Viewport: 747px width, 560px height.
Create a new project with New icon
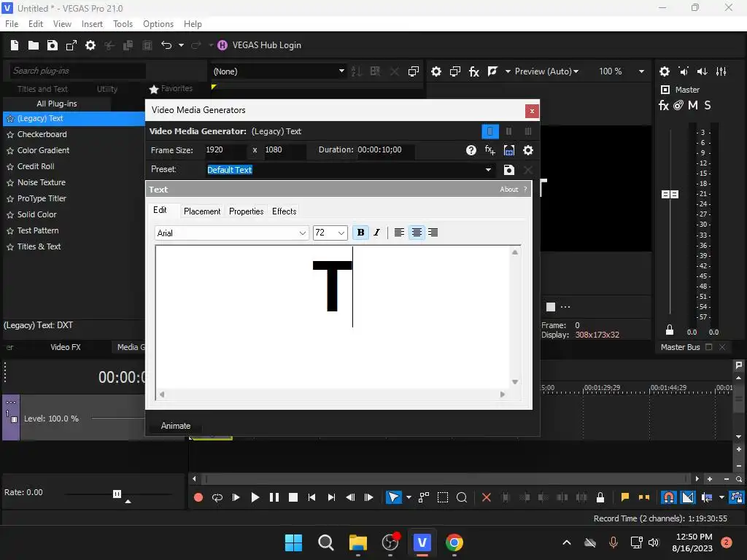[x=15, y=45]
